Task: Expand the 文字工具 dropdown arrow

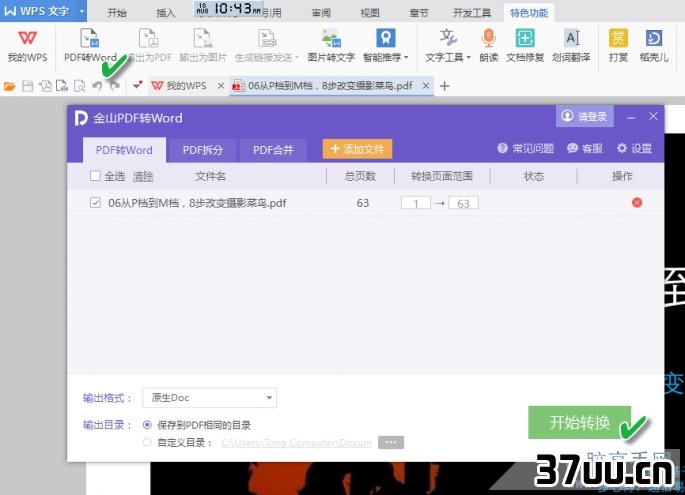Action: tap(469, 57)
